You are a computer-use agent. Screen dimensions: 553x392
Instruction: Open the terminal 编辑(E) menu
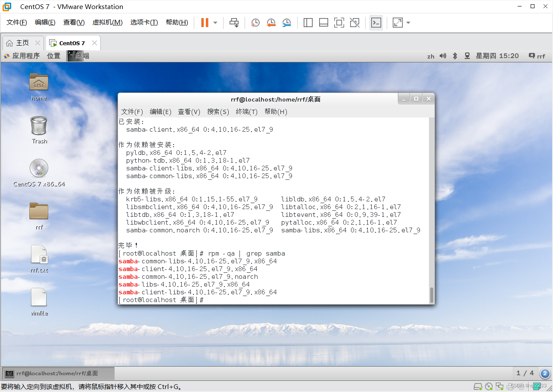[160, 112]
